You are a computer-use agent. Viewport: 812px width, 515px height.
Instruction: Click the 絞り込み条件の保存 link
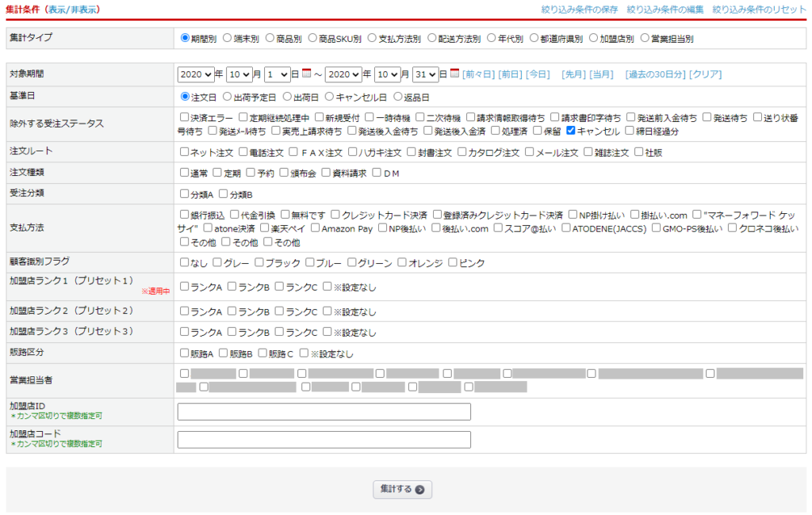tap(580, 10)
